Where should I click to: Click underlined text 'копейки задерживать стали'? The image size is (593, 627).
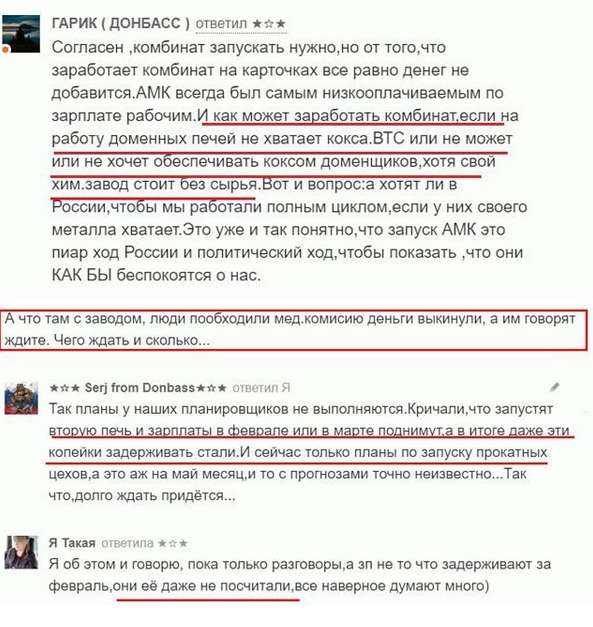tap(143, 452)
